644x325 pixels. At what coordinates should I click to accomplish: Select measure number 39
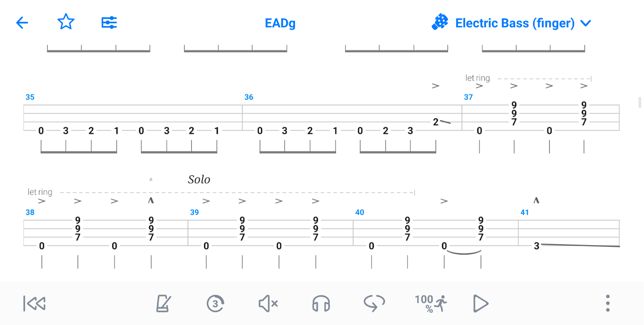[x=194, y=212]
